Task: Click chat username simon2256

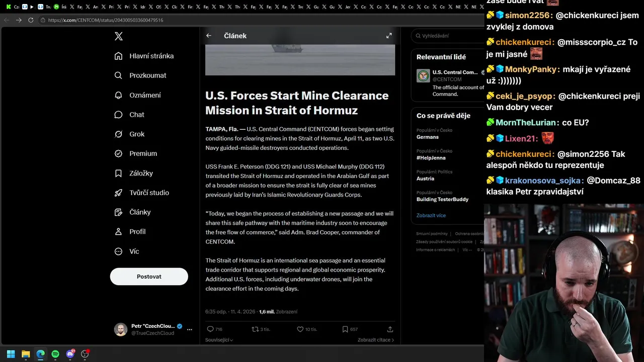Action: (527, 16)
